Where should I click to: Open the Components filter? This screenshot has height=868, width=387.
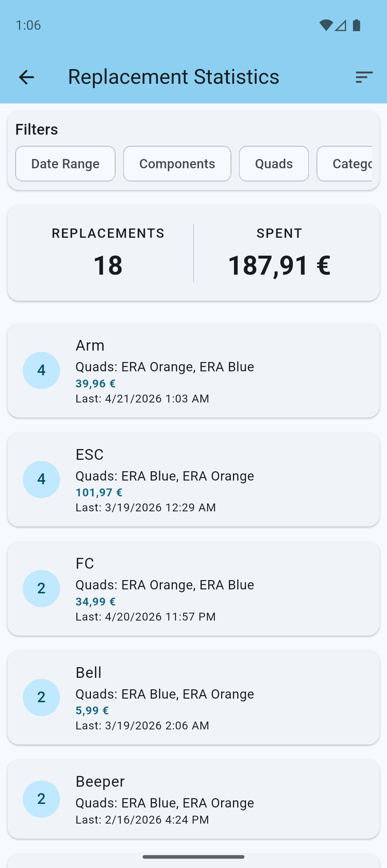(177, 164)
